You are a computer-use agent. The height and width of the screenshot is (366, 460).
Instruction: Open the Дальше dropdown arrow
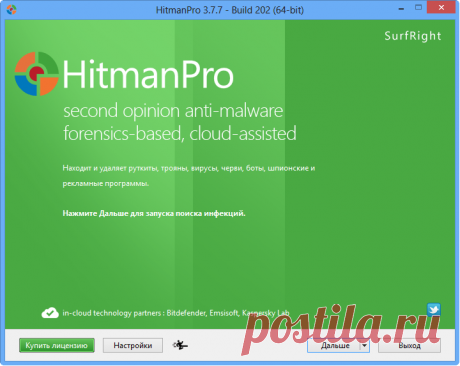pos(365,345)
